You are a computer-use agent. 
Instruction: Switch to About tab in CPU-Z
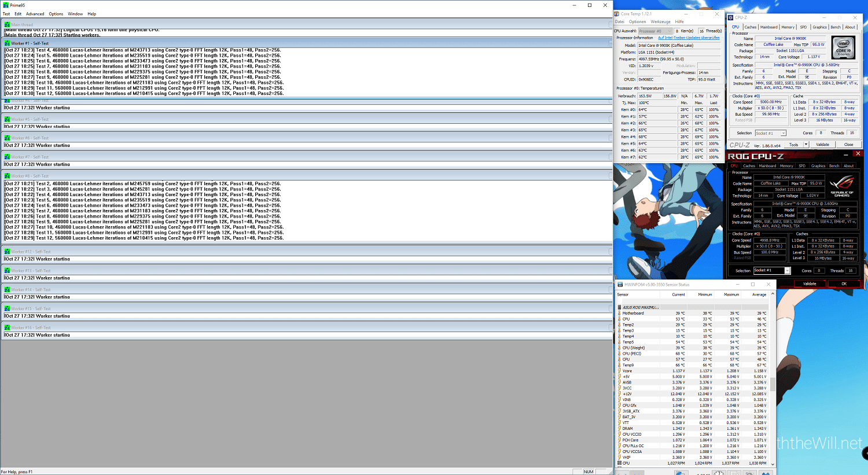coord(850,27)
